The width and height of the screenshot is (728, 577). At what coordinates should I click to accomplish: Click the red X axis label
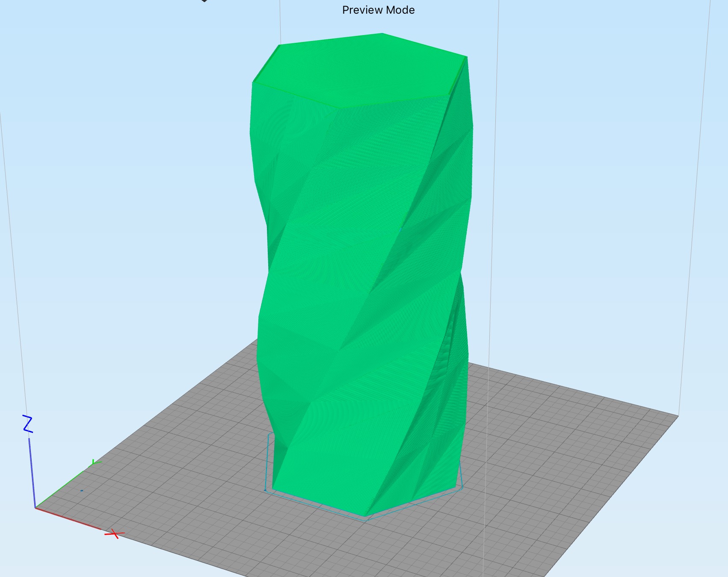[114, 534]
